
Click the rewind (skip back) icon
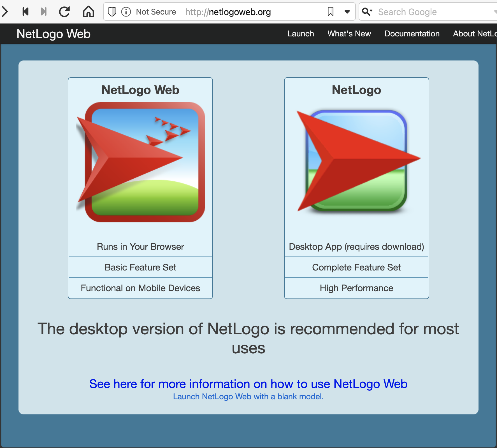25,12
